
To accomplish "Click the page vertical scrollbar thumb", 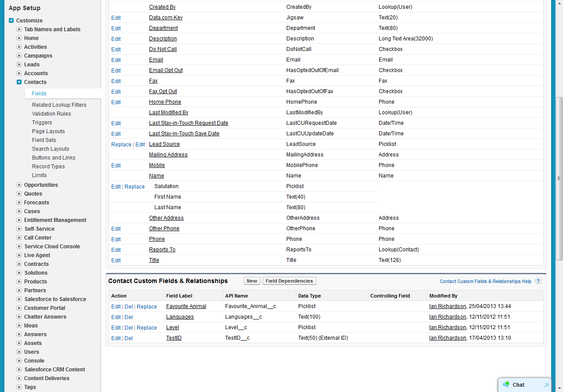I will pyautogui.click(x=559, y=178).
